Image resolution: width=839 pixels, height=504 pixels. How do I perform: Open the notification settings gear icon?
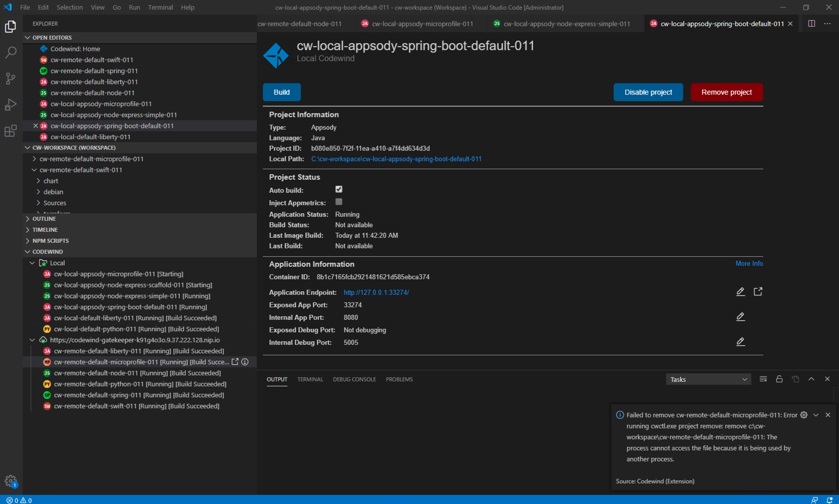(803, 415)
